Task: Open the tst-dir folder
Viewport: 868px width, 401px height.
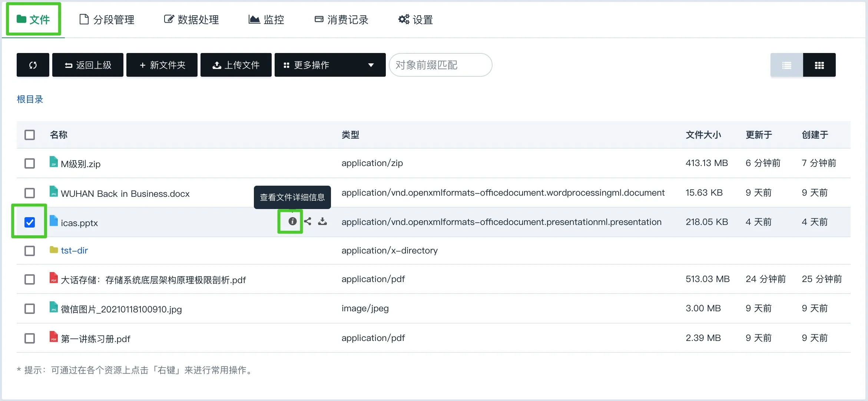Action: [74, 251]
